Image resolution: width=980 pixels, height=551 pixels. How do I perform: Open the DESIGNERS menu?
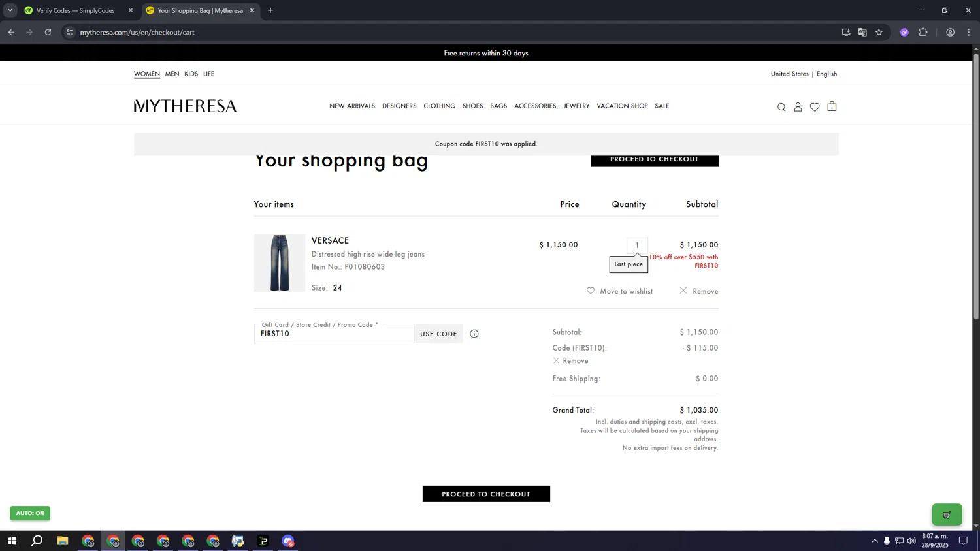399,106
